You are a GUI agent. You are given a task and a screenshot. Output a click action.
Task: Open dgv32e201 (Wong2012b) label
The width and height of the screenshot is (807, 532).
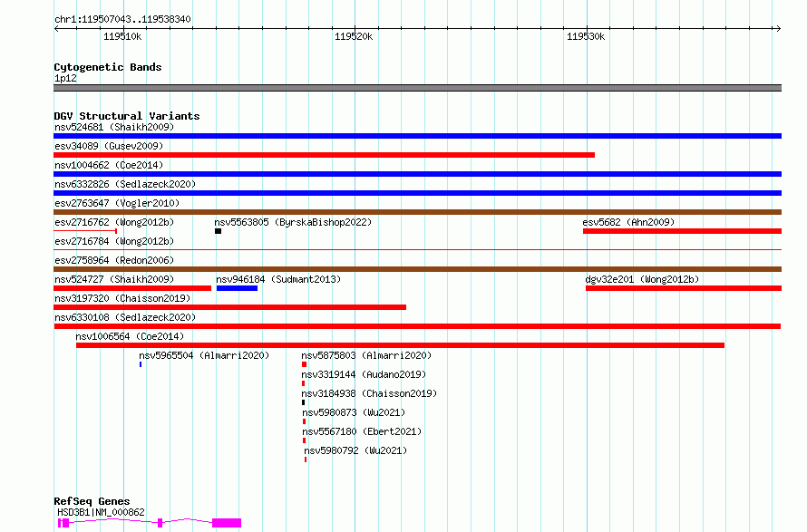coord(642,279)
